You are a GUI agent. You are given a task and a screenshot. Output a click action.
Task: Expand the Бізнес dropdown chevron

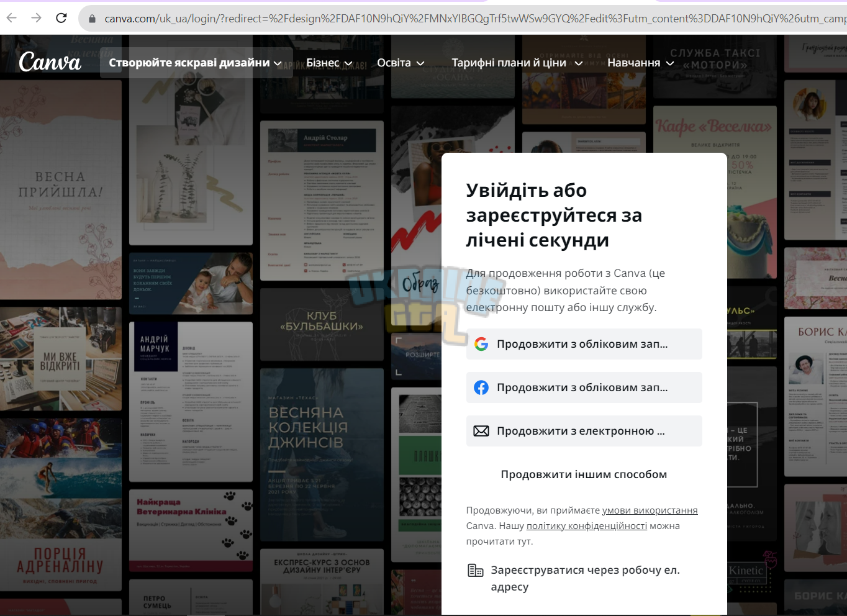click(348, 63)
